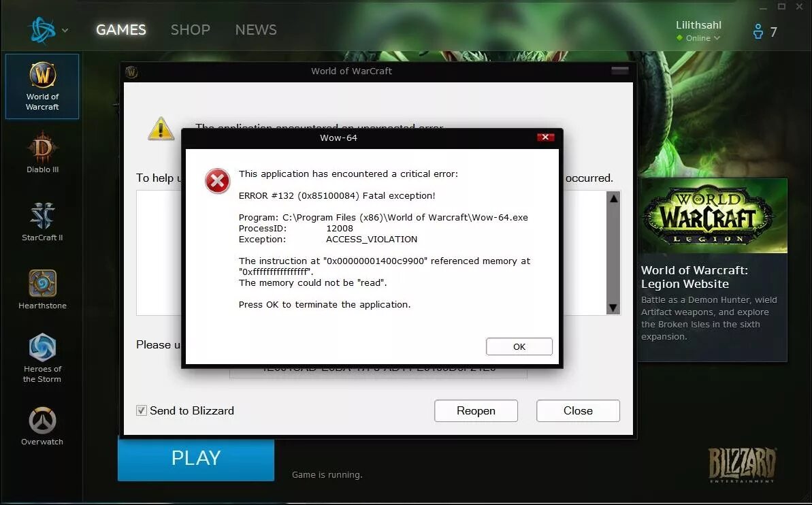Switch to the NEWS tab

click(x=256, y=30)
